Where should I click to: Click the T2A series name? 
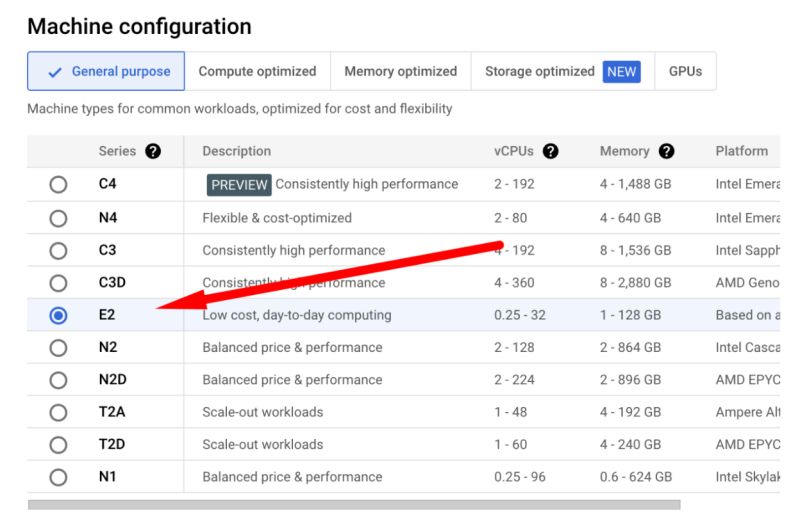(112, 412)
